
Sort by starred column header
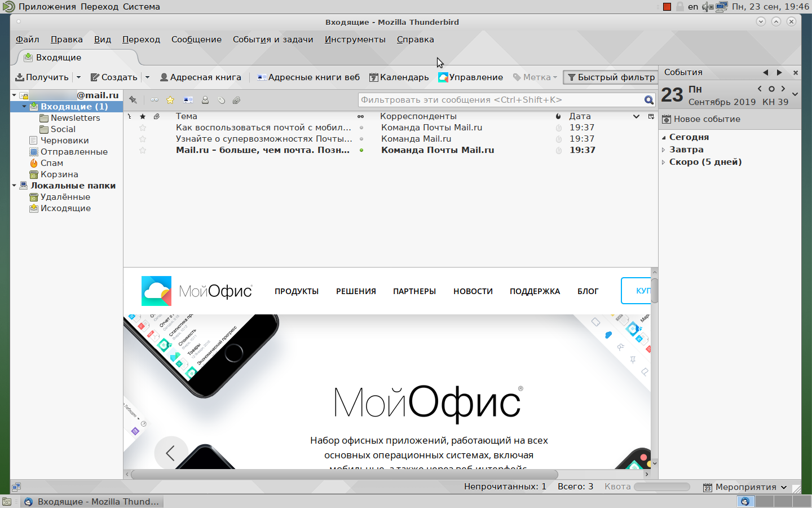click(143, 116)
